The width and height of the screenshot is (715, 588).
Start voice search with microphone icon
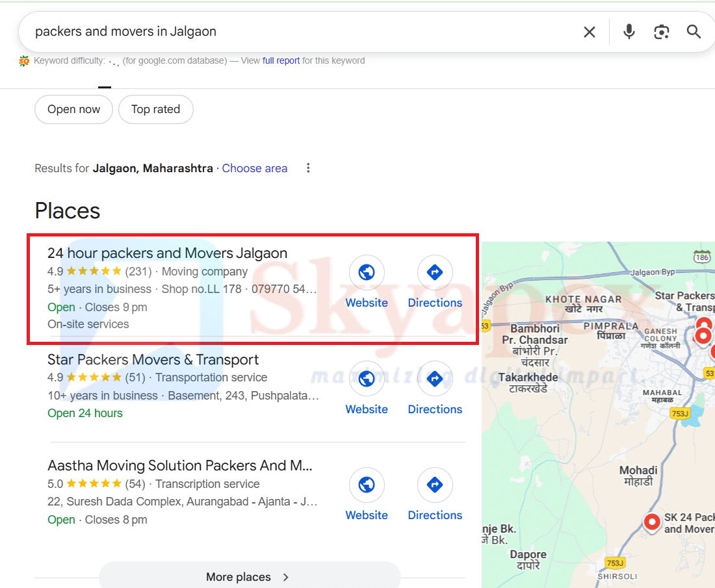(629, 32)
